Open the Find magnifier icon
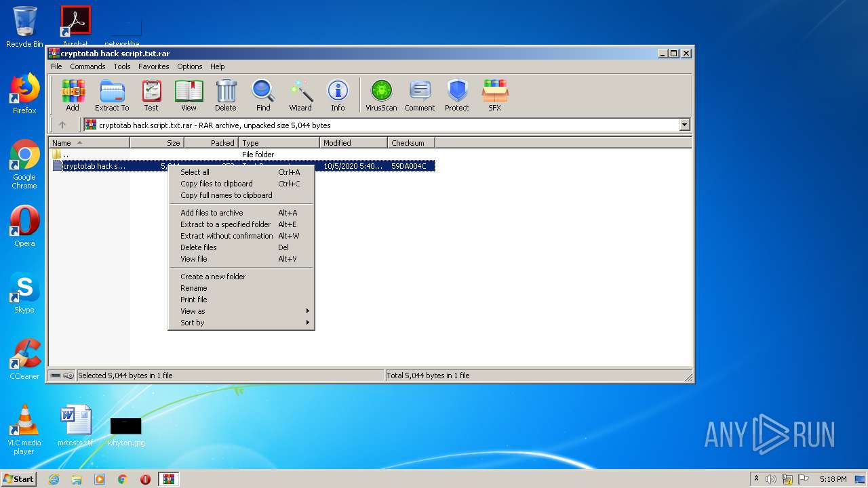Screen dimensions: 868x488 263,95
